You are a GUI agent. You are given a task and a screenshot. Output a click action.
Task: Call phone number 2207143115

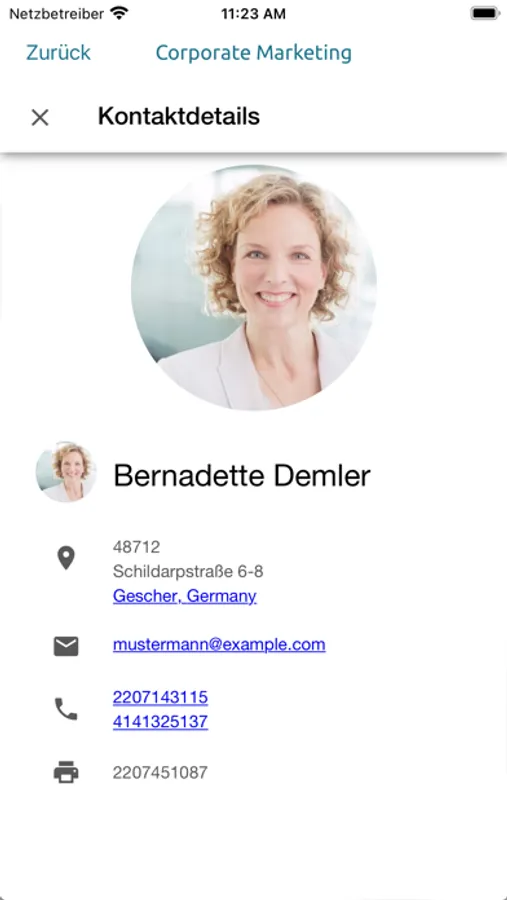coord(160,697)
